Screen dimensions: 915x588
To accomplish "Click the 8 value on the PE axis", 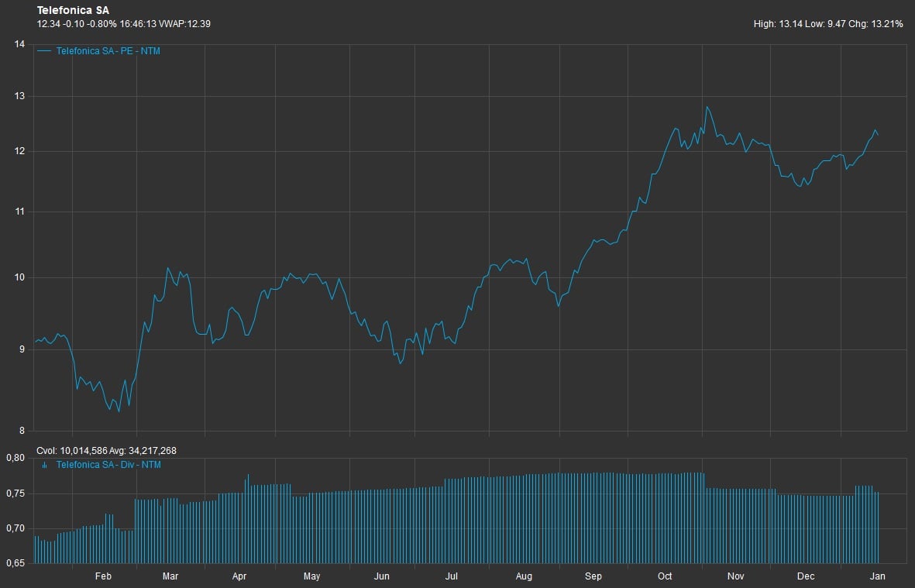I will click(x=22, y=431).
